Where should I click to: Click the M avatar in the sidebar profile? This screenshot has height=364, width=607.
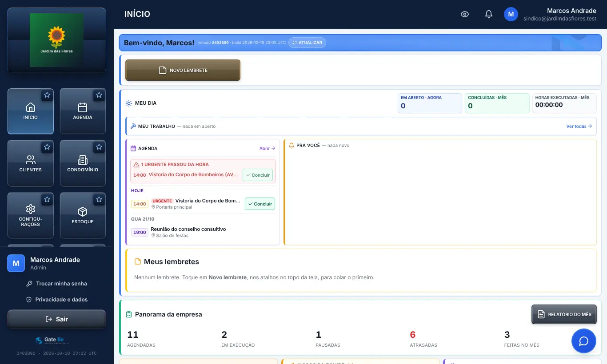coord(16,263)
